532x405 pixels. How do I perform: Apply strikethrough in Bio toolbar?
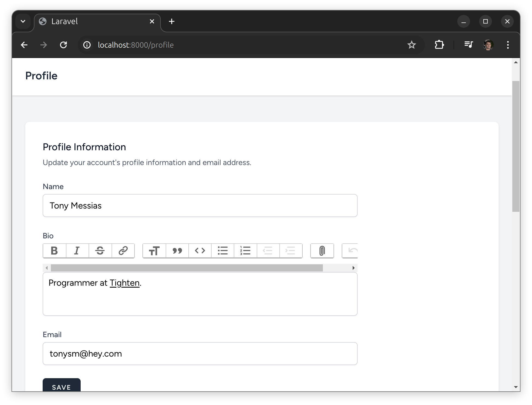(x=100, y=251)
